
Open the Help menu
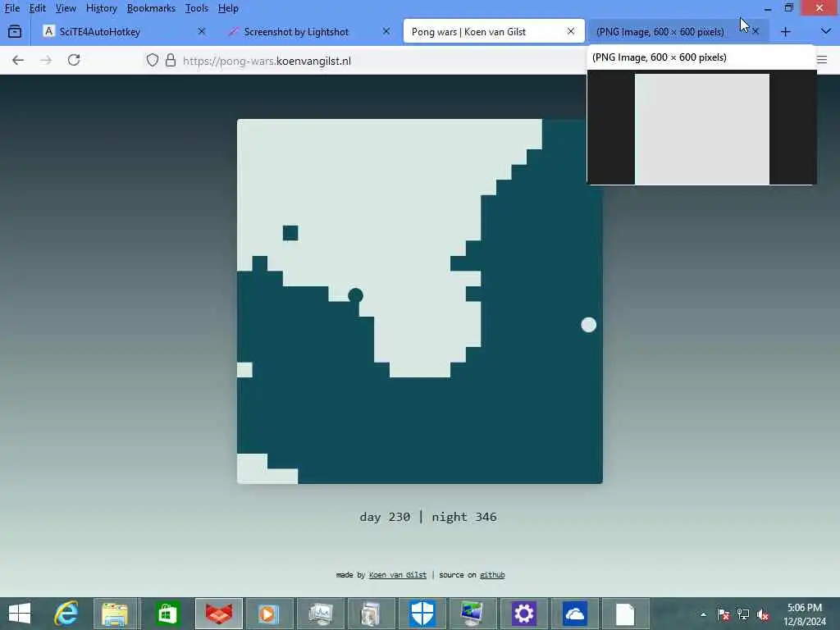click(228, 8)
